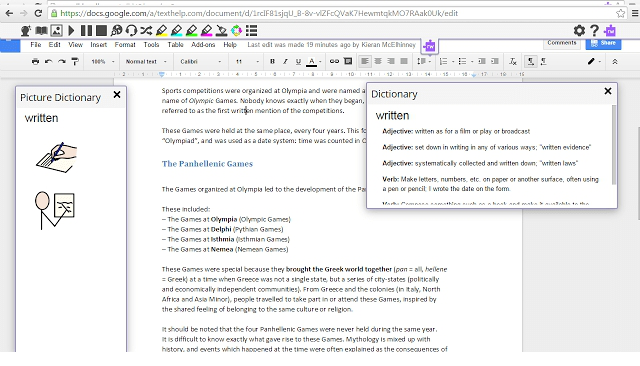Open the File menu

click(36, 44)
